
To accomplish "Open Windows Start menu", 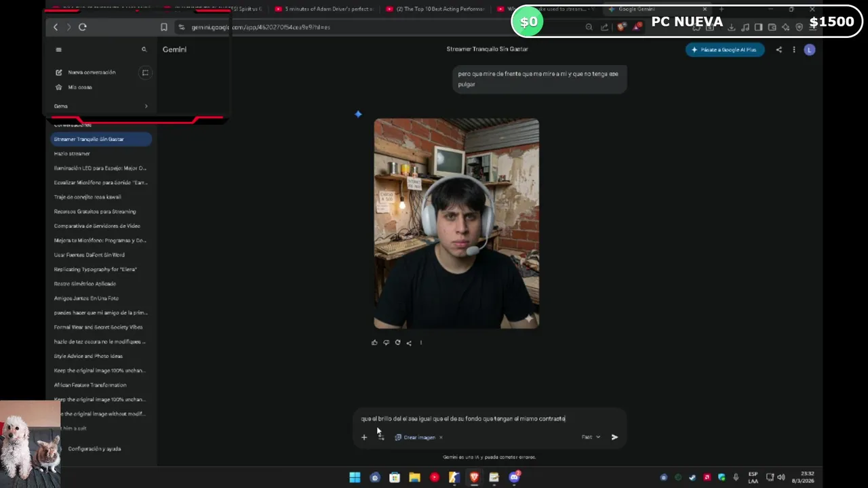I will pyautogui.click(x=355, y=477).
